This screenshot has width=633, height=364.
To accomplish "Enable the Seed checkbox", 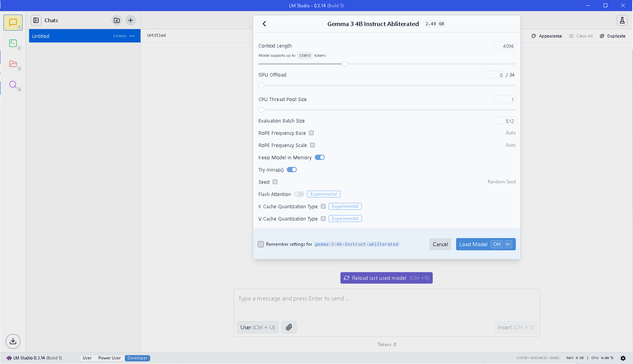I will [275, 182].
